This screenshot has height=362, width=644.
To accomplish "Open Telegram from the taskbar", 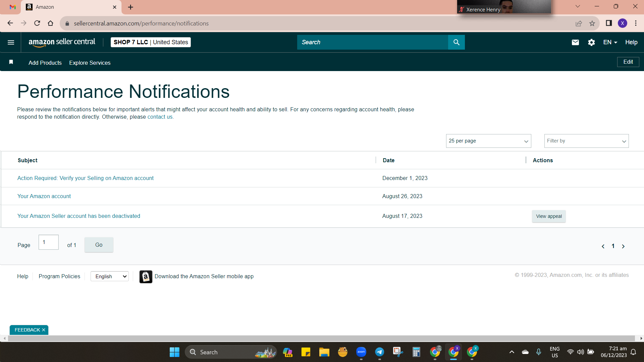I will point(380,352).
